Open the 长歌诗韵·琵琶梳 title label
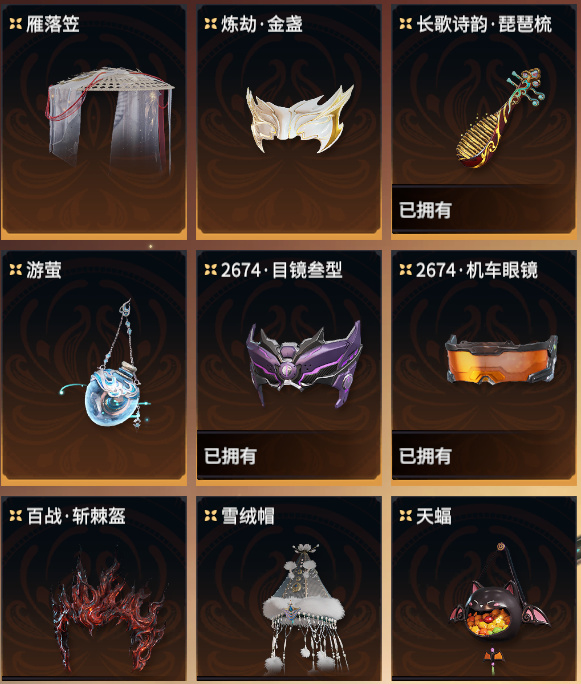This screenshot has width=581, height=684. (x=484, y=24)
